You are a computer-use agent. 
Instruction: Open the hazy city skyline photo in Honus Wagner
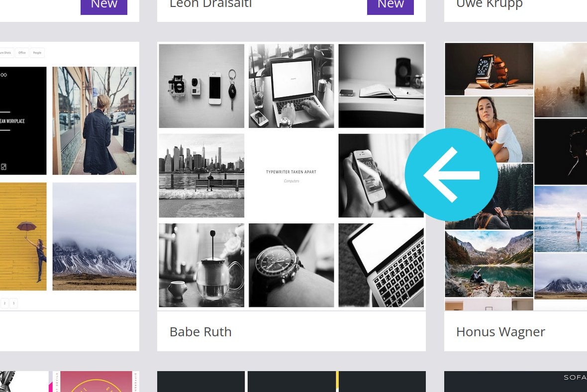pyautogui.click(x=561, y=80)
